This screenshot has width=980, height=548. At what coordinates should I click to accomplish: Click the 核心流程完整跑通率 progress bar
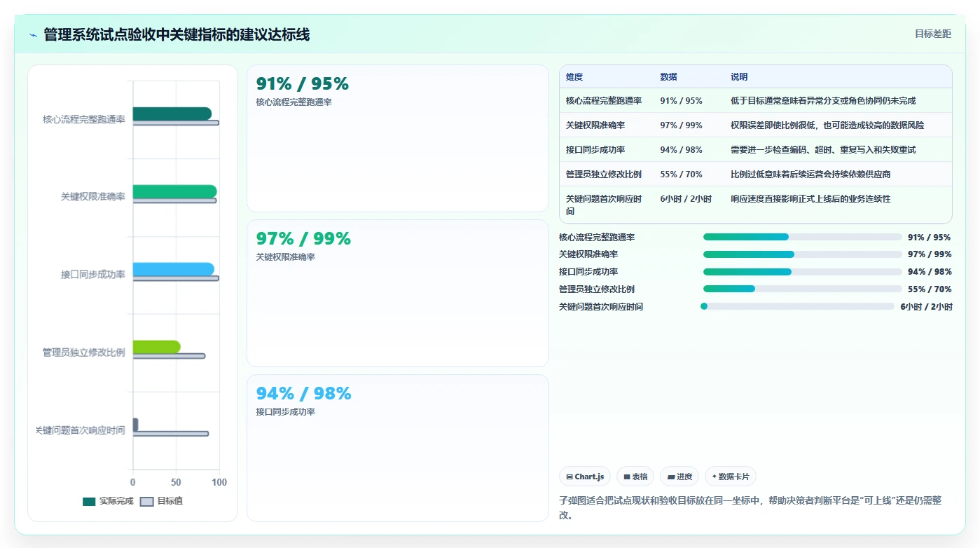pos(802,237)
